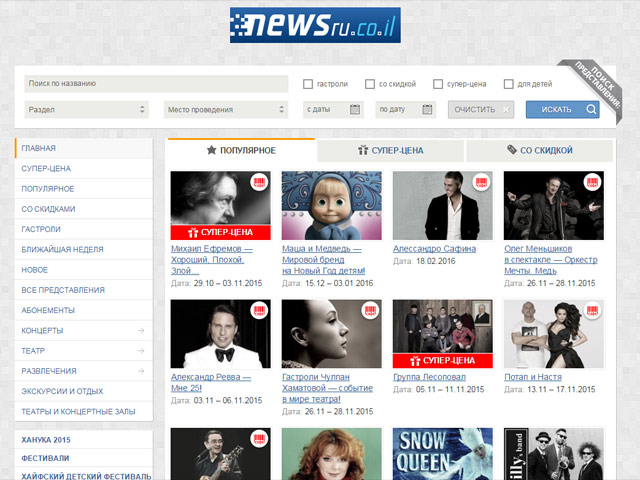Image resolution: width=640 pixels, height=480 pixels.
Task: Click Супер-цена banner on Группа Лесоповал poster
Action: coord(442,361)
